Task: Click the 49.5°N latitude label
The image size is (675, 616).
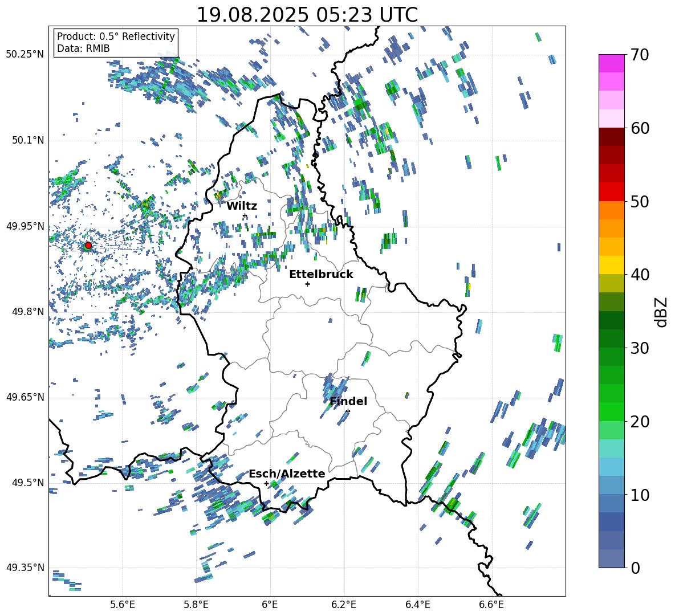Action: coord(27,482)
